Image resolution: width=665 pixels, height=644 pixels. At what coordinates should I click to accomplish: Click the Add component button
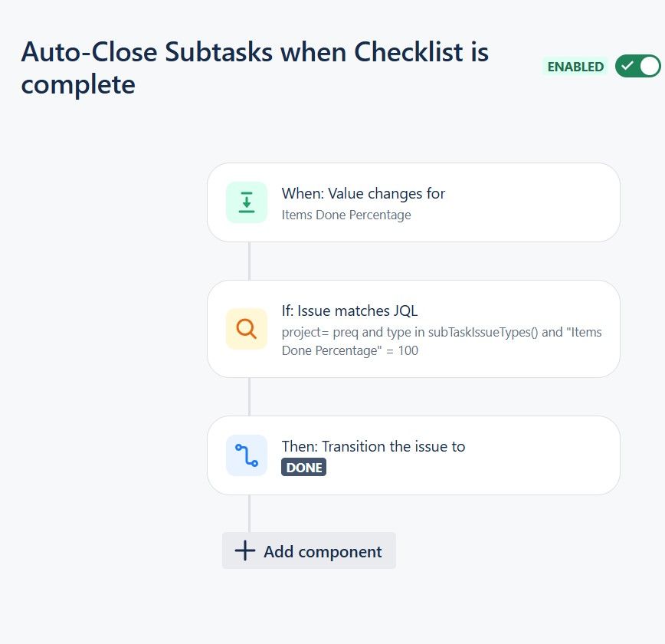pyautogui.click(x=309, y=550)
